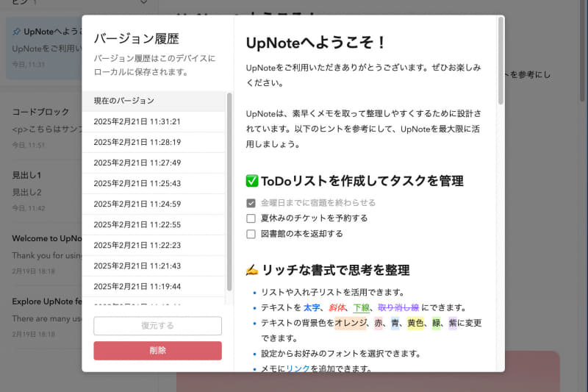Click the リストや入れ子リストを活用できます bullet

(333, 292)
